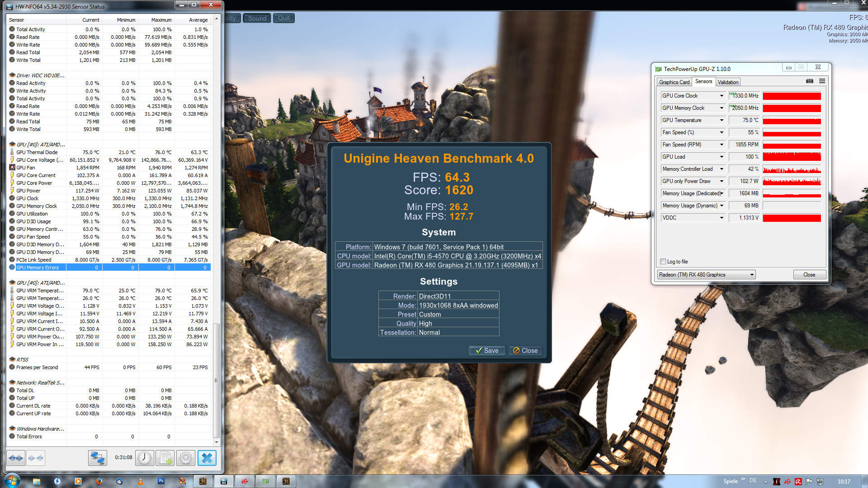Image resolution: width=868 pixels, height=488 pixels.
Task: Open the GPU Temperature sensor dropdown
Action: pos(722,120)
